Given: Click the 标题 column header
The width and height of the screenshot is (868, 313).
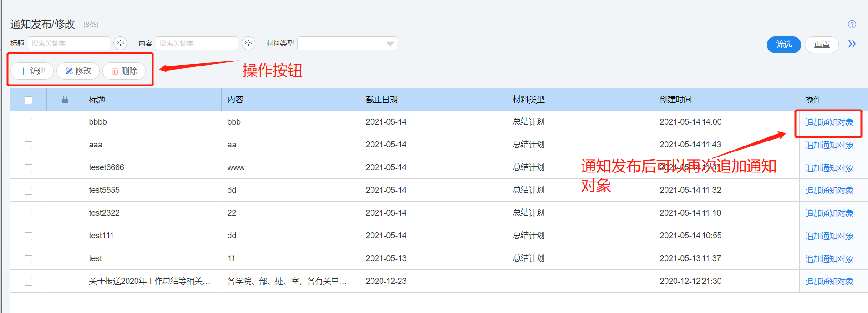Looking at the screenshot, I should 97,100.
